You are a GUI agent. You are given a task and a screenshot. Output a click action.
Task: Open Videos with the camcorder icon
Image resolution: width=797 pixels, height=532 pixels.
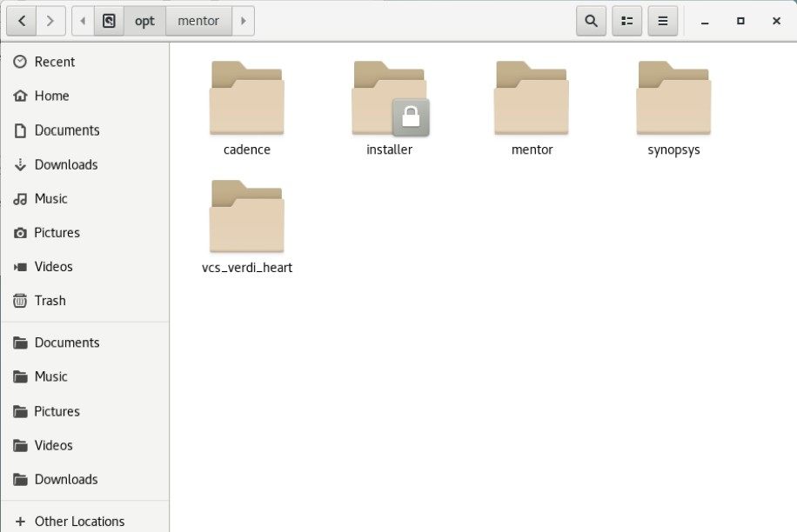[x=85, y=267]
